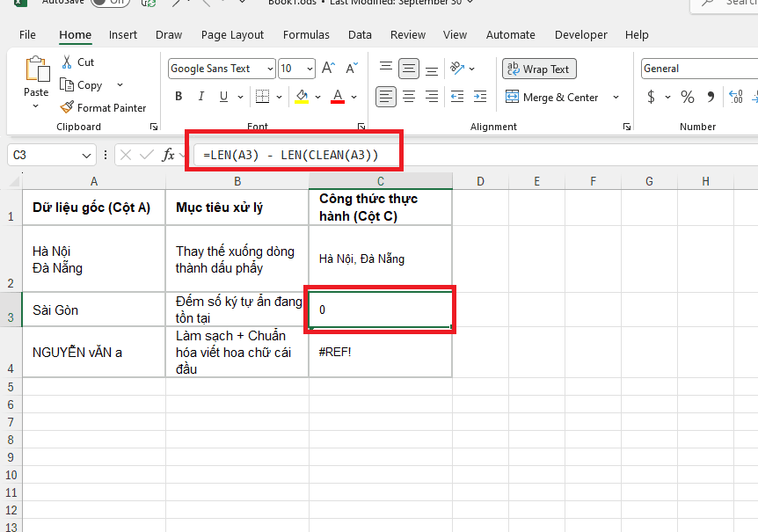This screenshot has height=532, width=758.
Task: Go to the Page Layout tab
Action: tap(232, 35)
